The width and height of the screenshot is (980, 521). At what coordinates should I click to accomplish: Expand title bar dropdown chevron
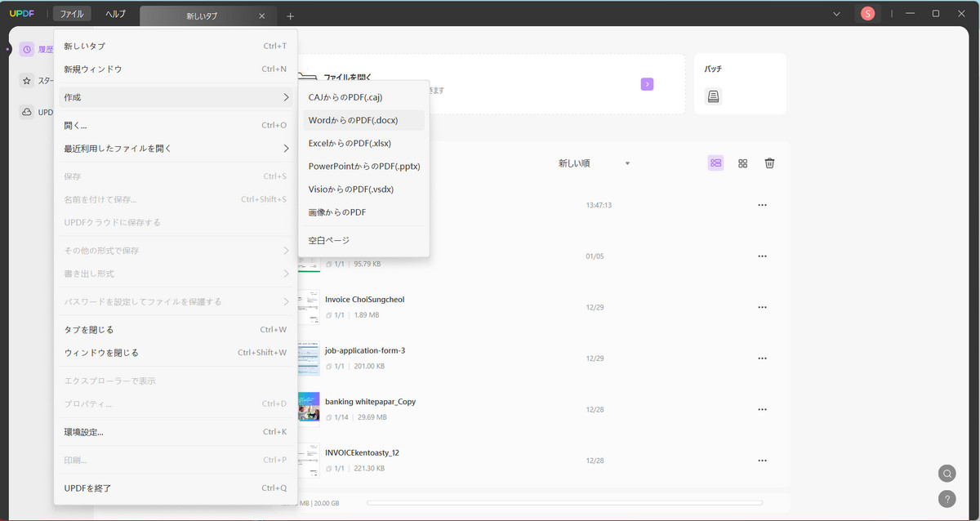pos(836,14)
